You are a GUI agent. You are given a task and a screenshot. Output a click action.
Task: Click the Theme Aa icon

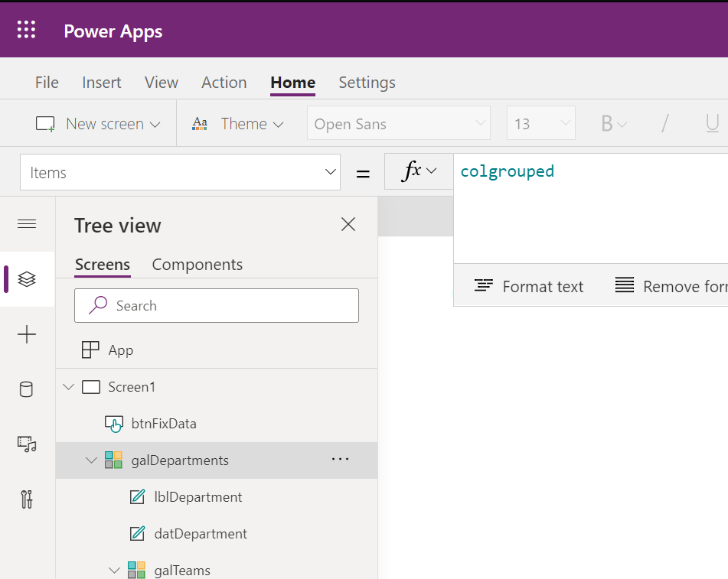click(x=200, y=123)
